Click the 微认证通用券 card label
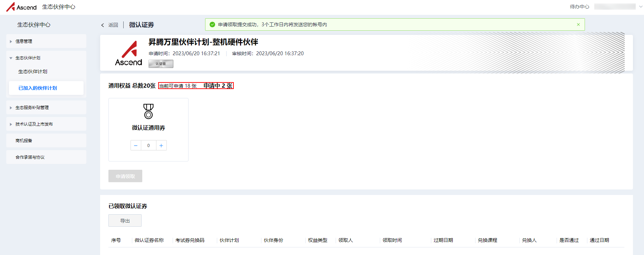Viewport: 644px width, 255px height. tap(148, 128)
